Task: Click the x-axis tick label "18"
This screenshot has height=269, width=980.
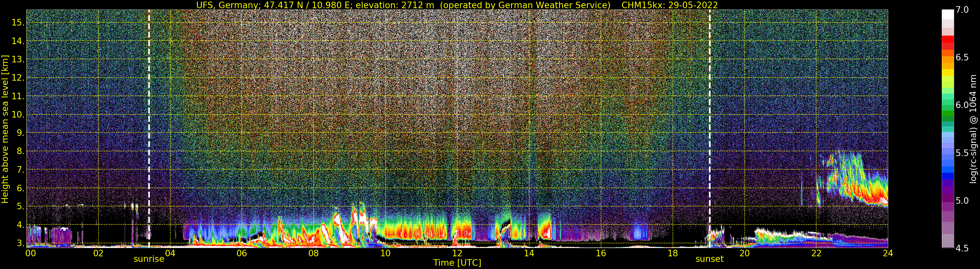Action: pyautogui.click(x=673, y=253)
